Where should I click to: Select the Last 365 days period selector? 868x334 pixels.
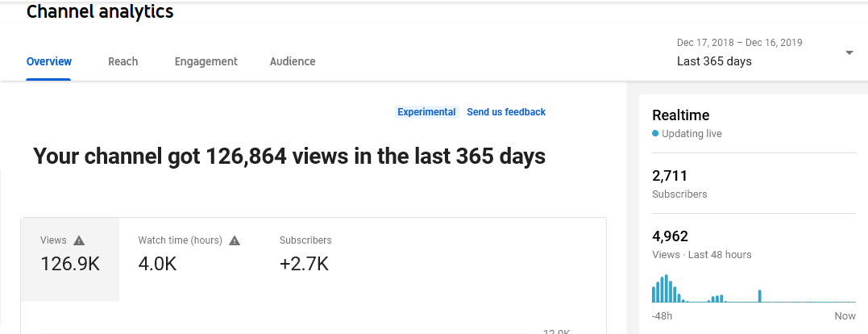click(714, 61)
